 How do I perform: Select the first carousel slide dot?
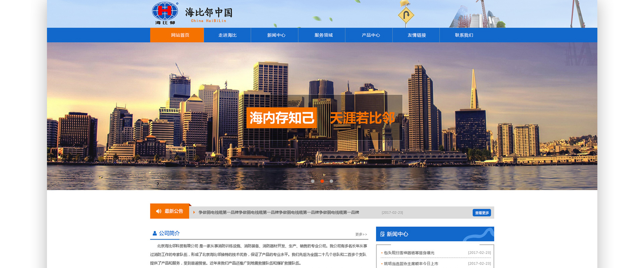coord(313,181)
